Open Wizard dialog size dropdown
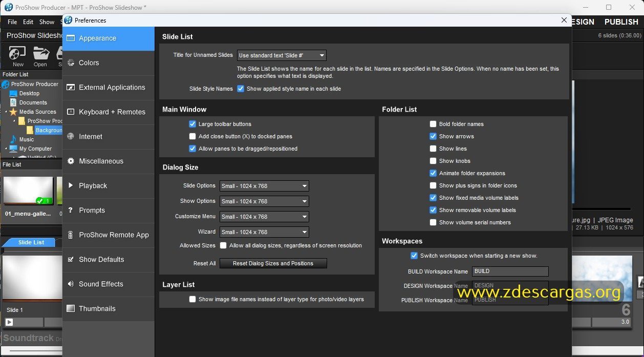Image resolution: width=644 pixels, height=357 pixels. click(x=264, y=232)
